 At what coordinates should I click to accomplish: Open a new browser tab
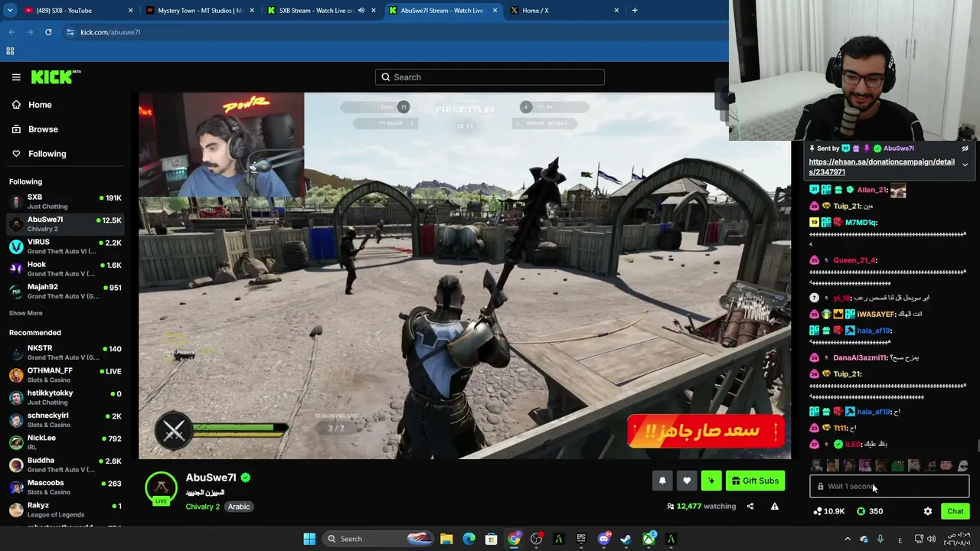point(635,11)
